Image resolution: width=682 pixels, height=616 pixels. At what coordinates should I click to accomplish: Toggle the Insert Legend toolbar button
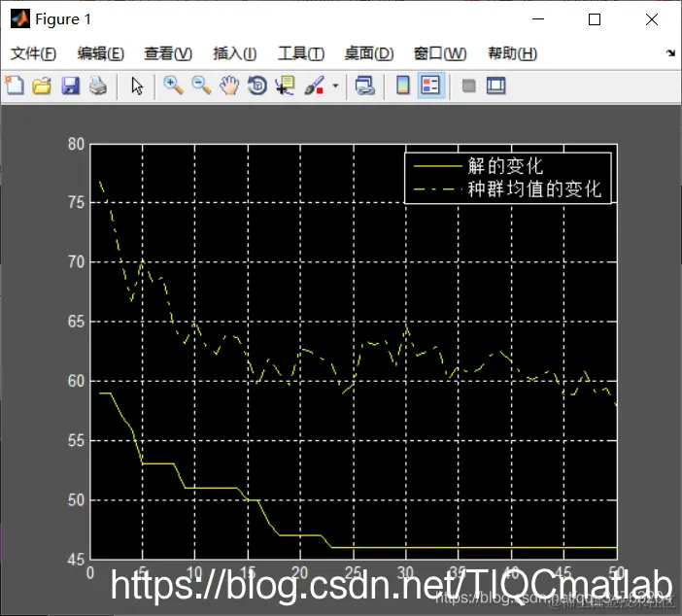(430, 86)
